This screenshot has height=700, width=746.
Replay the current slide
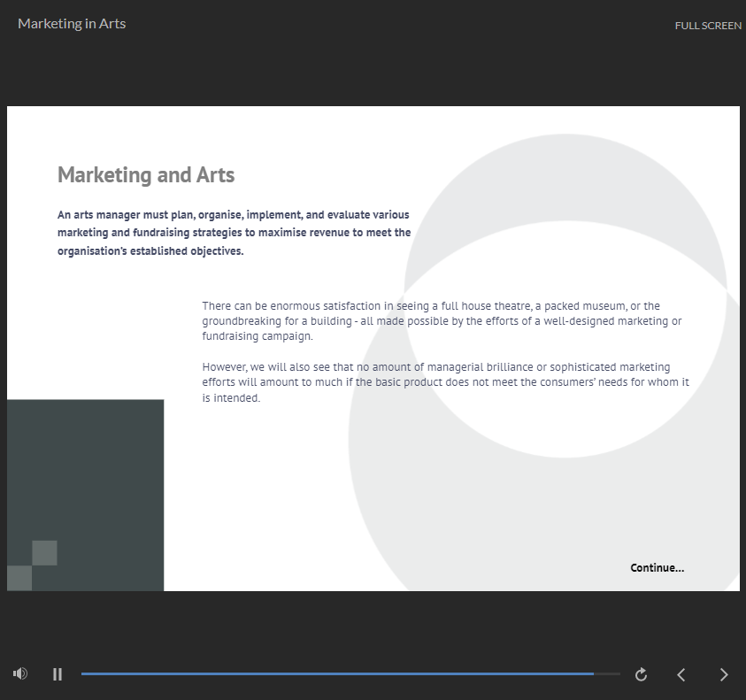[x=642, y=674]
